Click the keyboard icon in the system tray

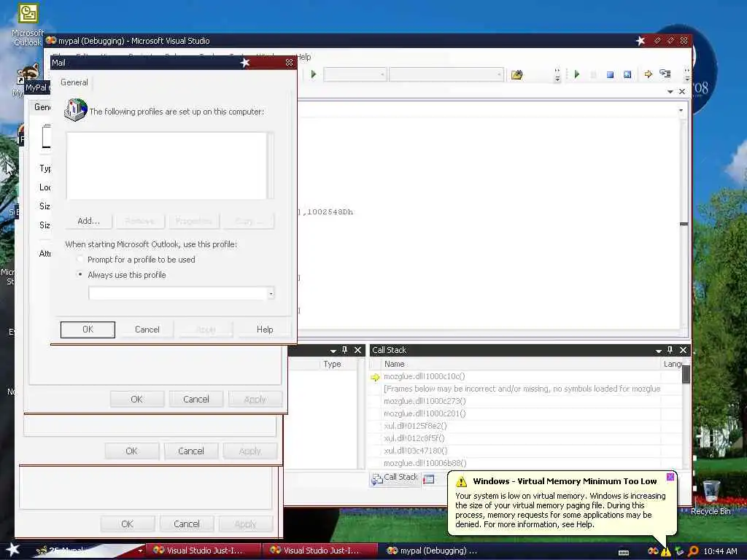[623, 553]
